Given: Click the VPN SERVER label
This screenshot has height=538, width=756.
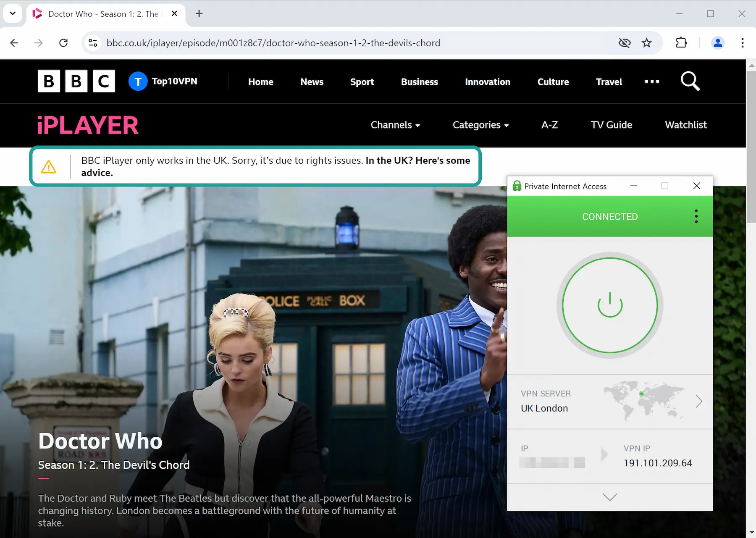Looking at the screenshot, I should [546, 394].
